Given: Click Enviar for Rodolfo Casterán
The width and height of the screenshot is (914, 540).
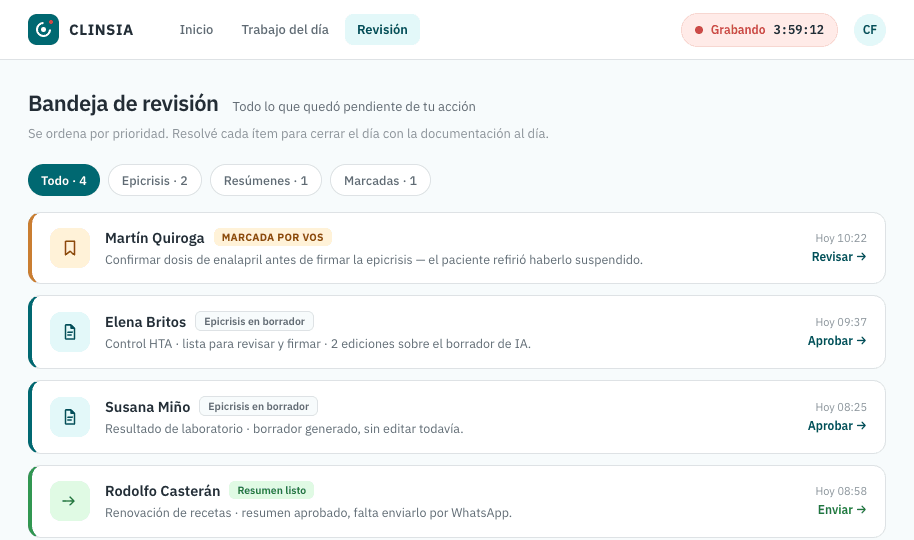Looking at the screenshot, I should 842,510.
